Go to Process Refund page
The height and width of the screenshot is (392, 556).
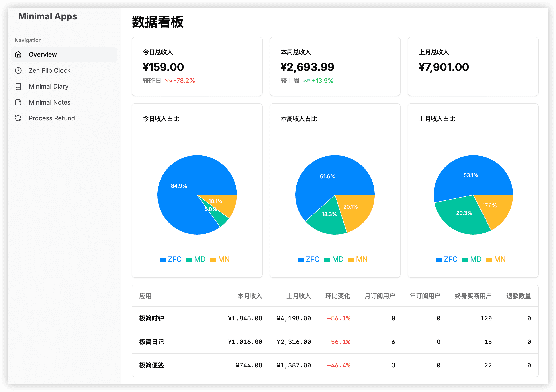pos(52,118)
